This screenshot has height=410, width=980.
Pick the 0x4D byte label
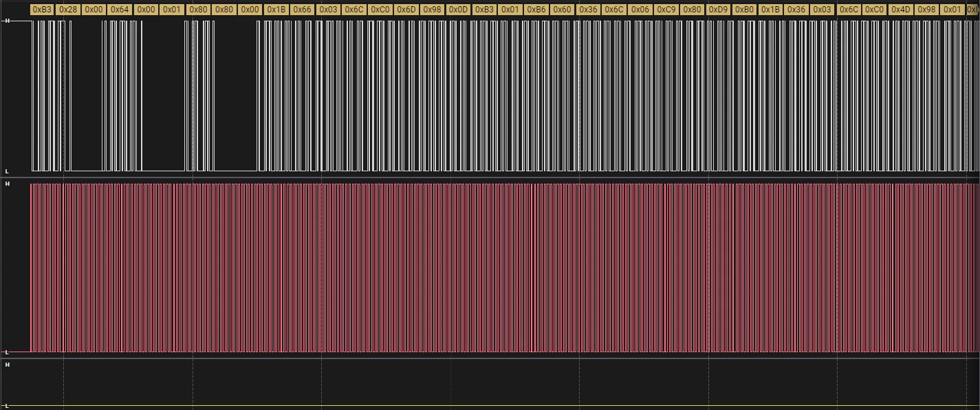pos(900,10)
